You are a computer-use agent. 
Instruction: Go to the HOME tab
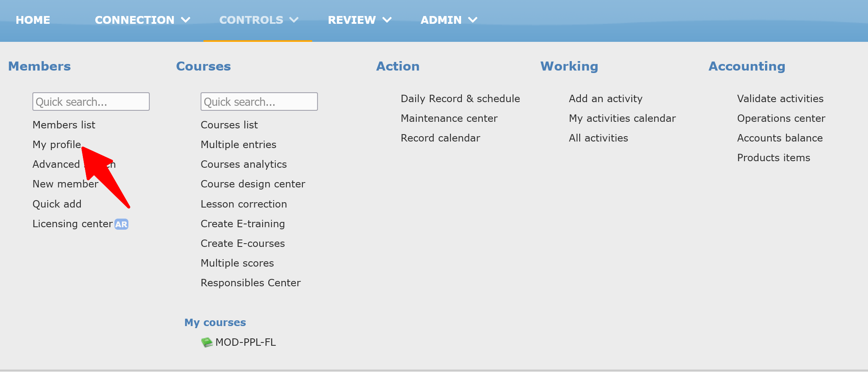click(33, 20)
